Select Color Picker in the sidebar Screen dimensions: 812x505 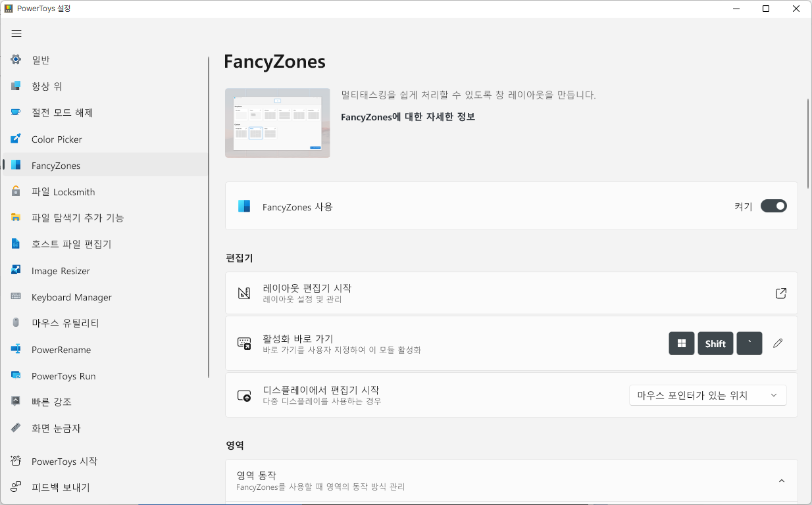105,139
